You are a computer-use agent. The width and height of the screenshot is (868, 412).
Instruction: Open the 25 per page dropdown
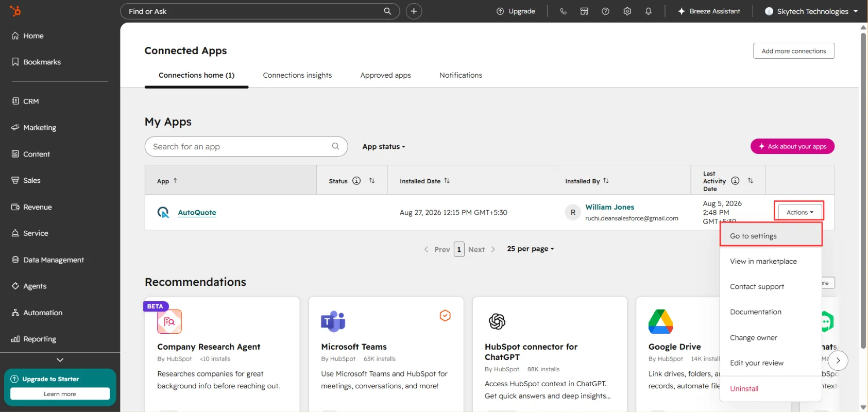[x=531, y=249]
